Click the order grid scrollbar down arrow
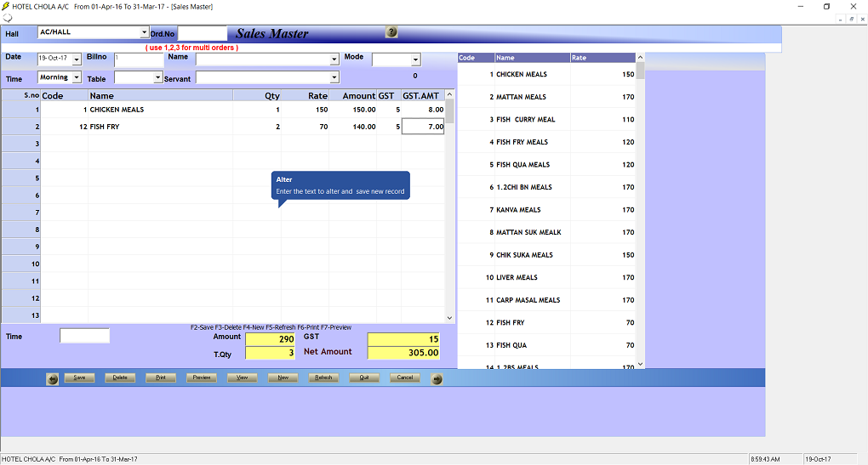The height and width of the screenshot is (465, 868). click(450, 318)
